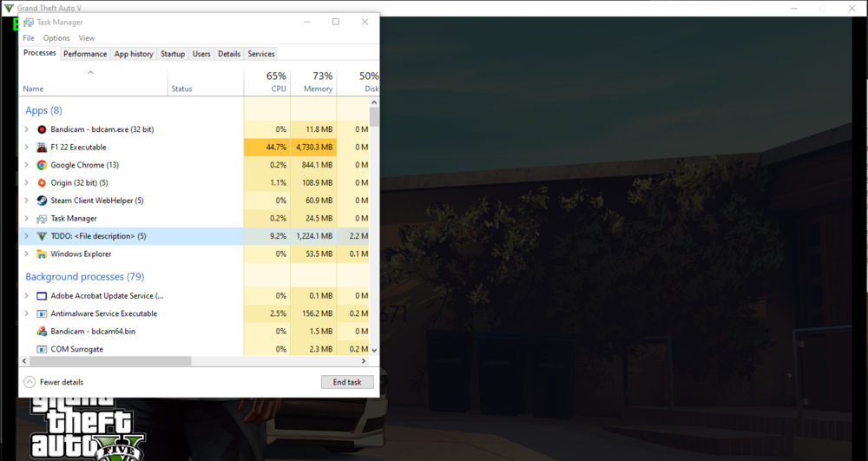This screenshot has width=868, height=461.
Task: Click the Task Manager row icon
Action: tap(42, 218)
